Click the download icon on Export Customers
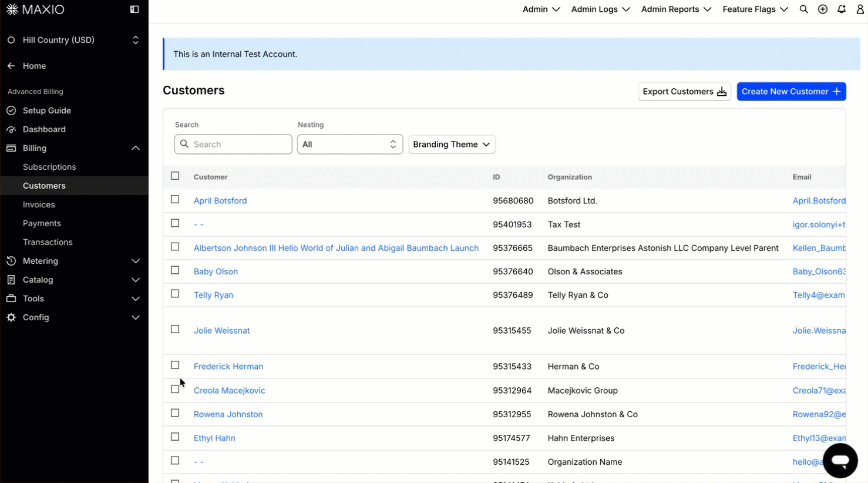The image size is (868, 483). click(x=722, y=92)
